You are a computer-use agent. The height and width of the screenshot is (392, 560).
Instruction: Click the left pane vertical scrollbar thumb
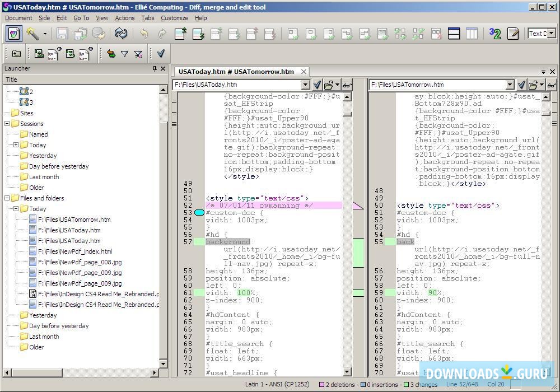(347, 114)
